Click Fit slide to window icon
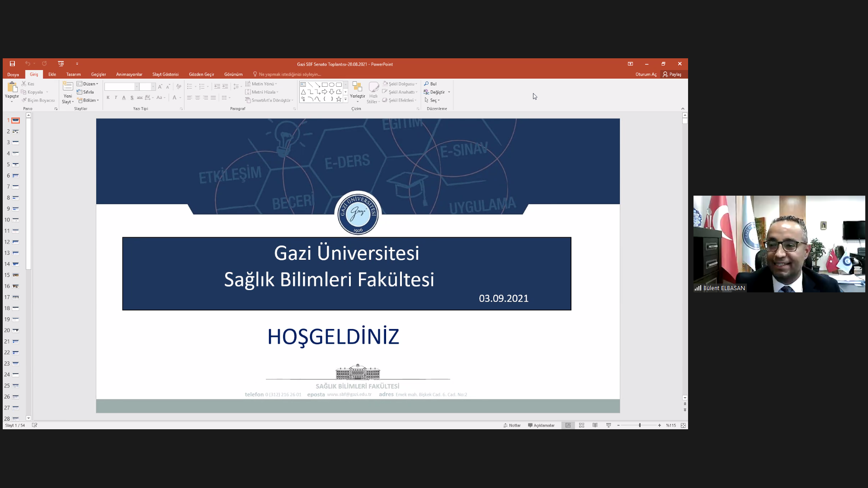The image size is (868, 488). (683, 425)
